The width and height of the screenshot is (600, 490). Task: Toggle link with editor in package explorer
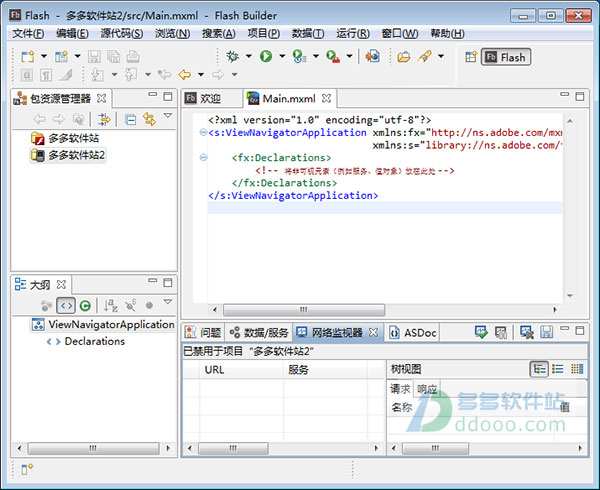150,119
